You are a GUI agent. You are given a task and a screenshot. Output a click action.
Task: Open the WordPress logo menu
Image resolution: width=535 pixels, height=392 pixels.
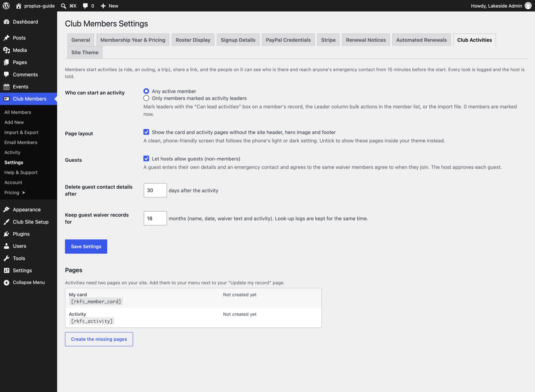tap(6, 6)
